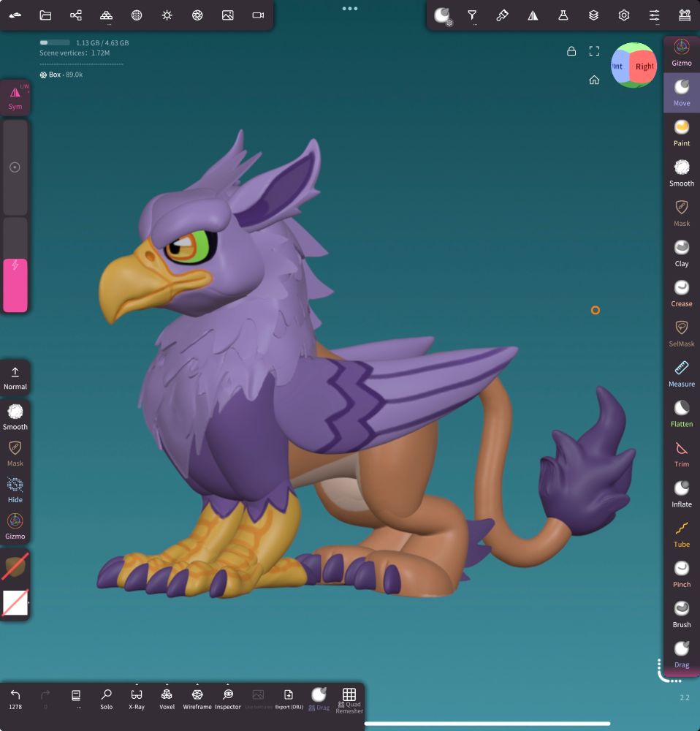Viewport: 700px width, 731px height.
Task: Toggle Wireframe display
Action: pyautogui.click(x=197, y=700)
